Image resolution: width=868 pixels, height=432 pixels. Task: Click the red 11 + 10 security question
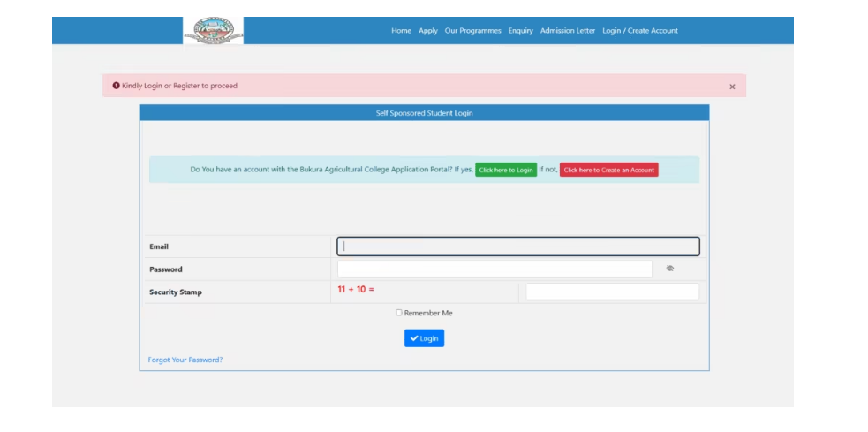[356, 290]
